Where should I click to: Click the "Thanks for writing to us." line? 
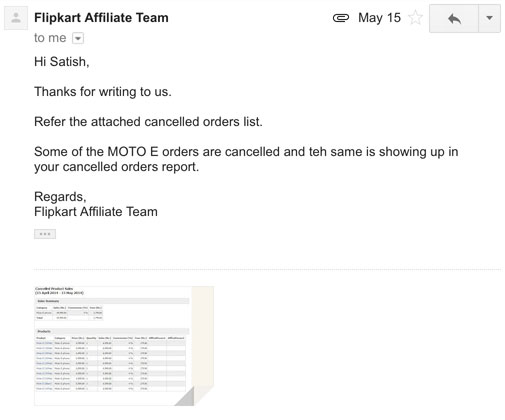103,92
